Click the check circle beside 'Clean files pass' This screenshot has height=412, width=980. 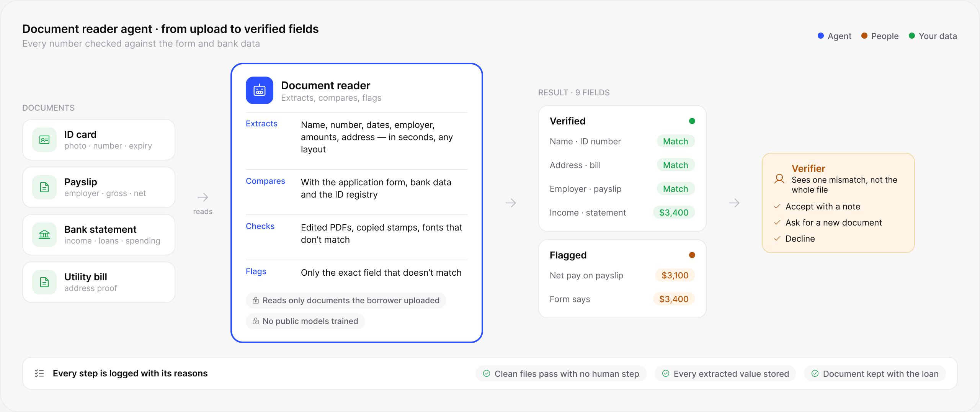(487, 373)
